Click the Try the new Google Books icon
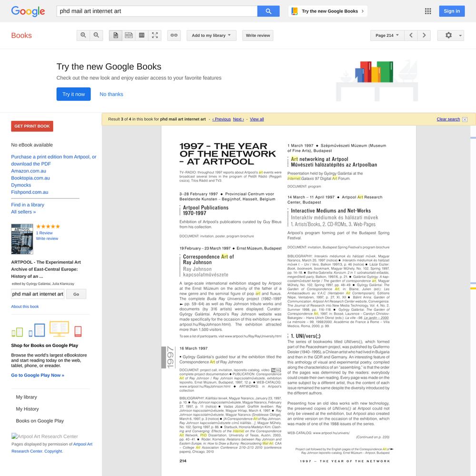The width and height of the screenshot is (476, 476). coord(295,11)
